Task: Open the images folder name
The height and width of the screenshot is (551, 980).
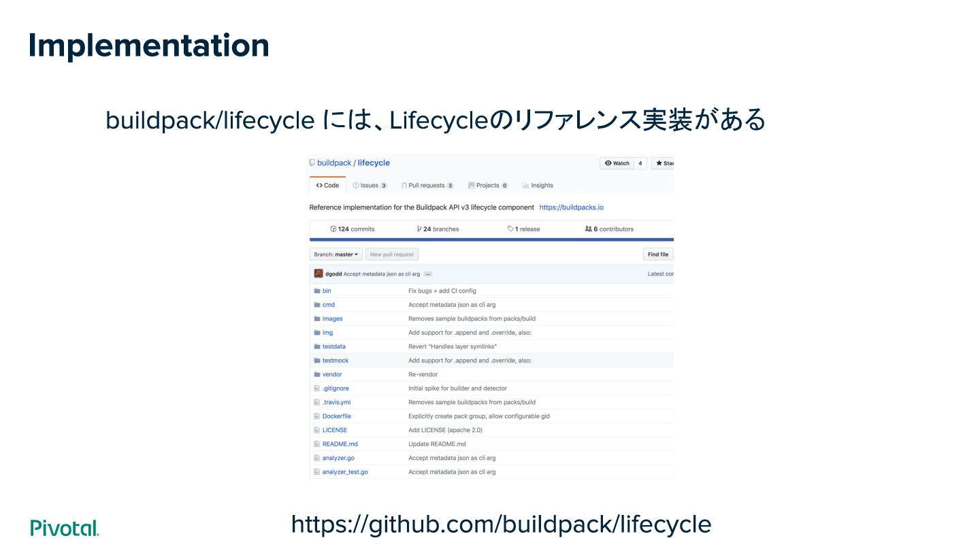Action: (x=333, y=319)
